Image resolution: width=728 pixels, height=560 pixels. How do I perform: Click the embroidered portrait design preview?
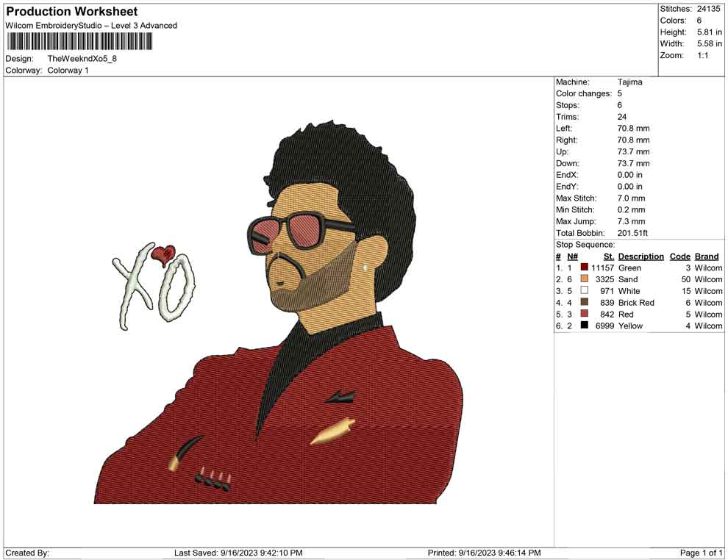click(x=279, y=312)
